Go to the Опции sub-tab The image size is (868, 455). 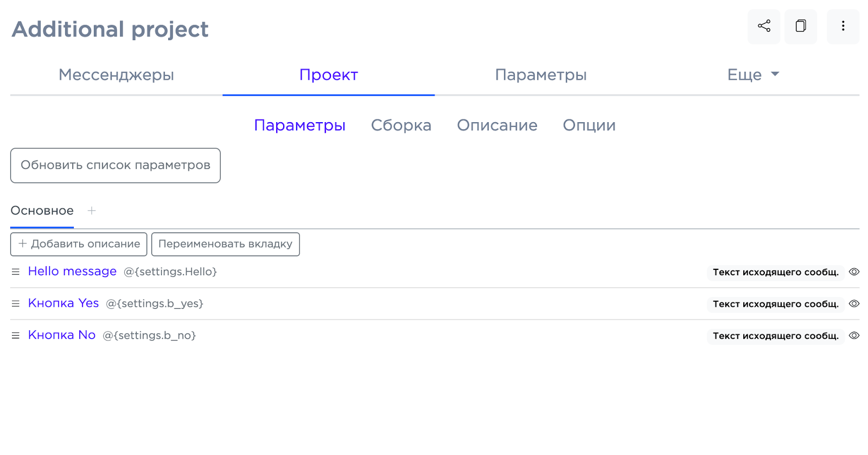pyautogui.click(x=589, y=125)
